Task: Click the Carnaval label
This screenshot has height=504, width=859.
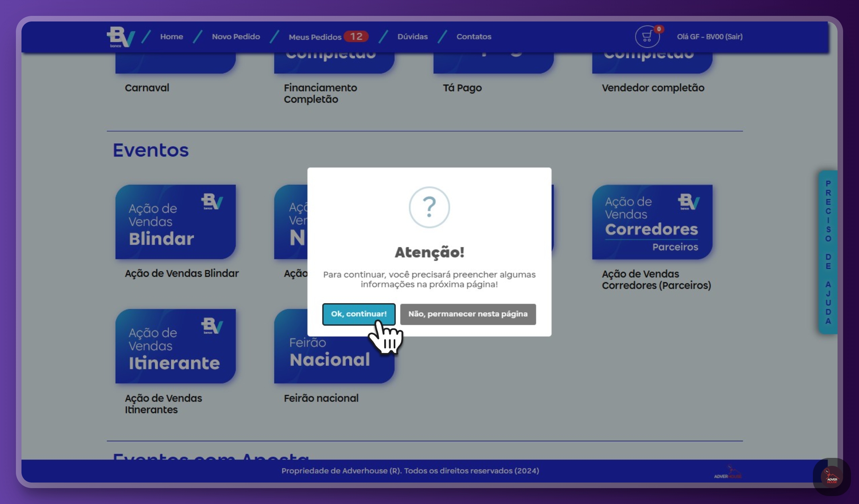Action: 147,88
